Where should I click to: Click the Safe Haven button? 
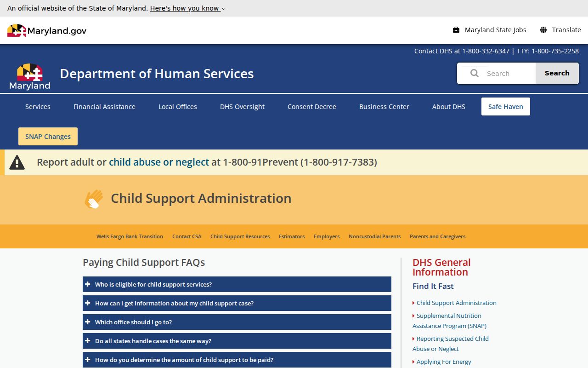pos(506,107)
